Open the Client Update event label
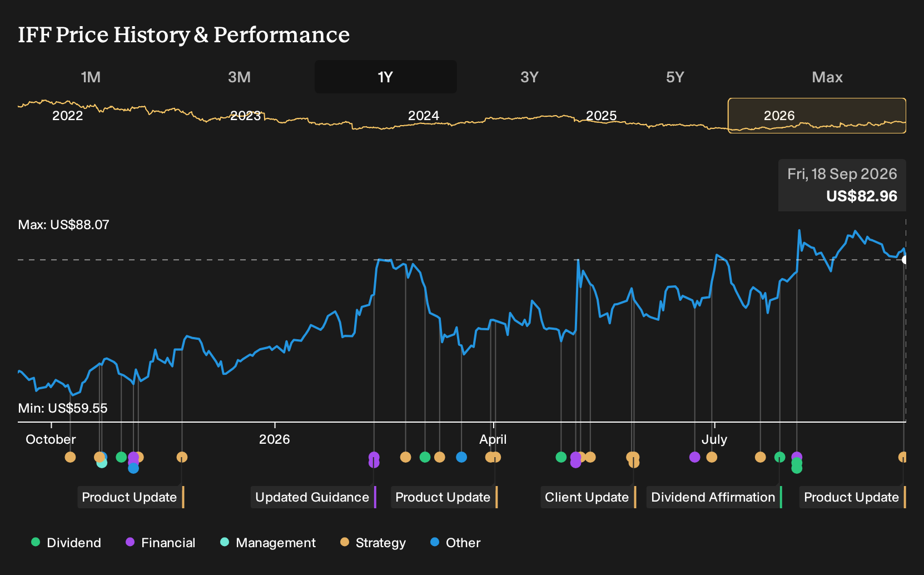Image resolution: width=924 pixels, height=575 pixels. [x=588, y=497]
